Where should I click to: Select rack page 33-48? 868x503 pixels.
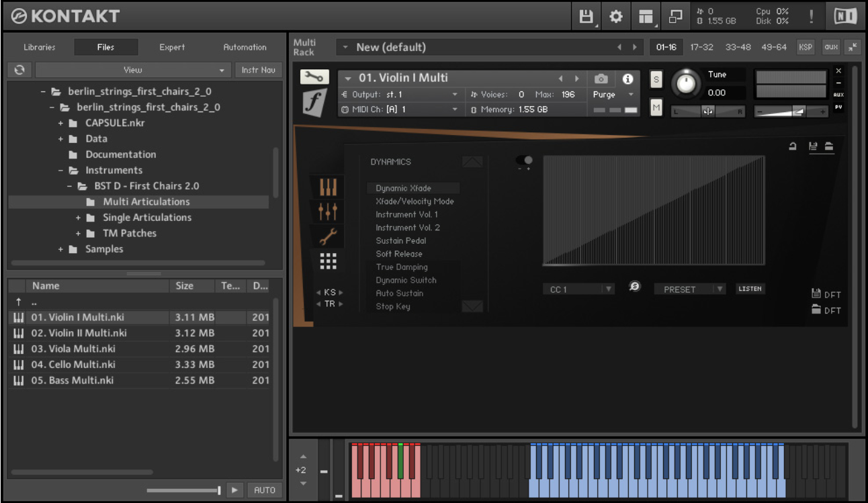[738, 47]
